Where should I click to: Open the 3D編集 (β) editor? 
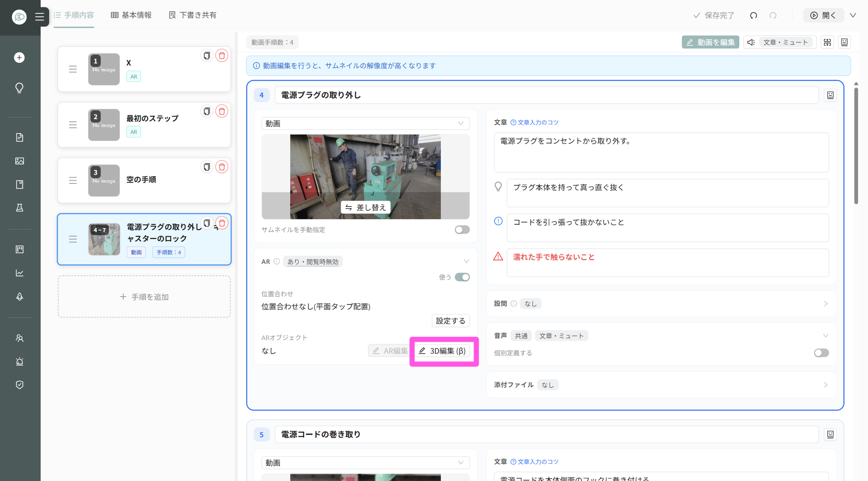click(443, 351)
